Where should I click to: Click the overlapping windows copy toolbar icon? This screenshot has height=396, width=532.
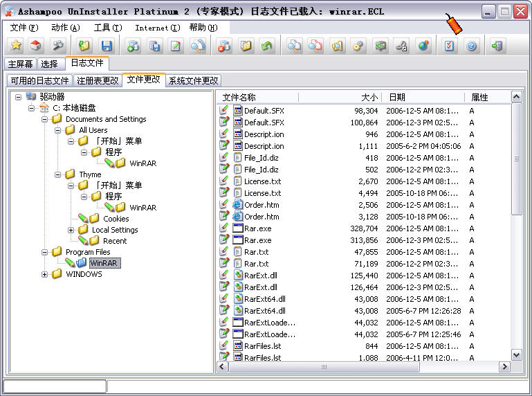point(154,45)
